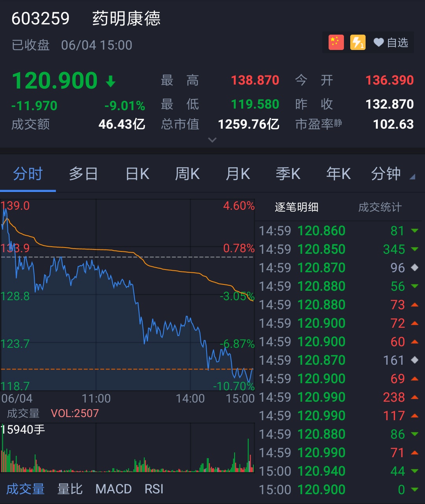The width and height of the screenshot is (425, 504).
Task: Tap the trade row with volume 73
Action: point(340,305)
